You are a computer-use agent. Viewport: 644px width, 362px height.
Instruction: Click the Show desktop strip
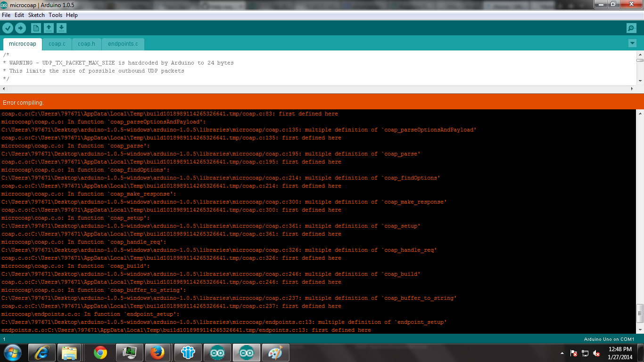[641, 353]
